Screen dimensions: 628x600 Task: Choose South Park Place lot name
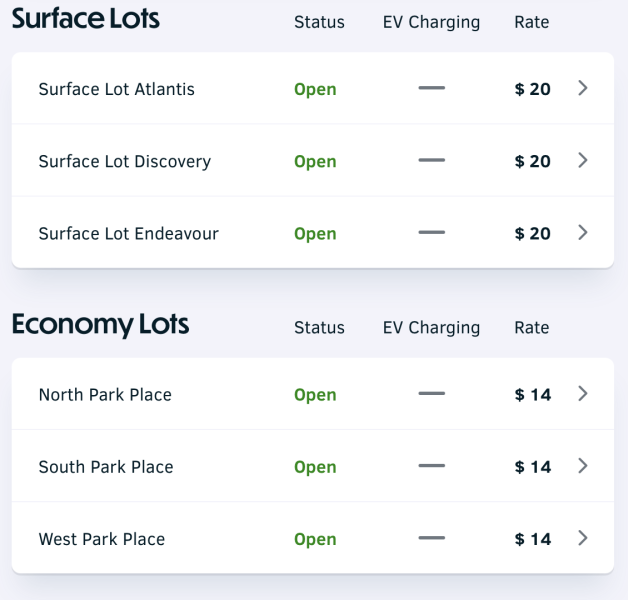click(x=106, y=467)
